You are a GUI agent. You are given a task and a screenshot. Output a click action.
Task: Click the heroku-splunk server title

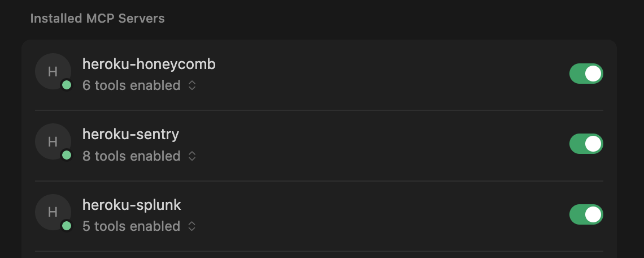pyautogui.click(x=132, y=205)
